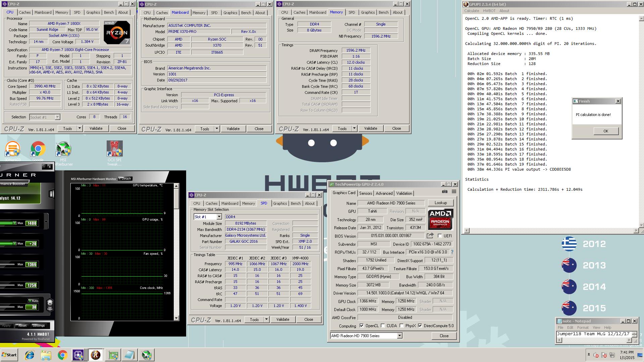Viewport: 644px width, 362px height.
Task: Click the Afterburner User Define fan gear icon
Action: [x=50, y=305]
